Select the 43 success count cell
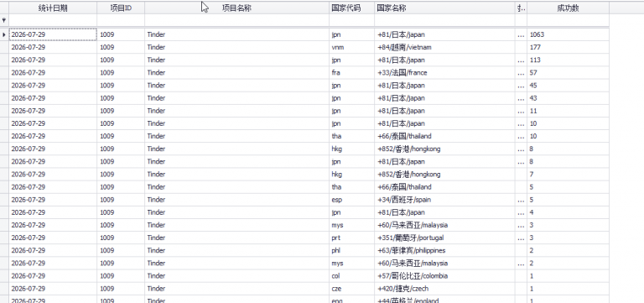 [568, 98]
